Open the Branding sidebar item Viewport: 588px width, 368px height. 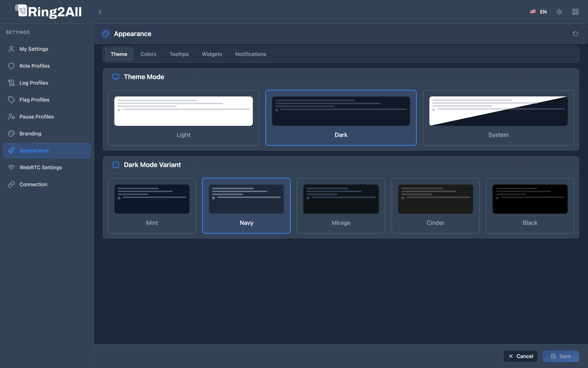coord(47,134)
